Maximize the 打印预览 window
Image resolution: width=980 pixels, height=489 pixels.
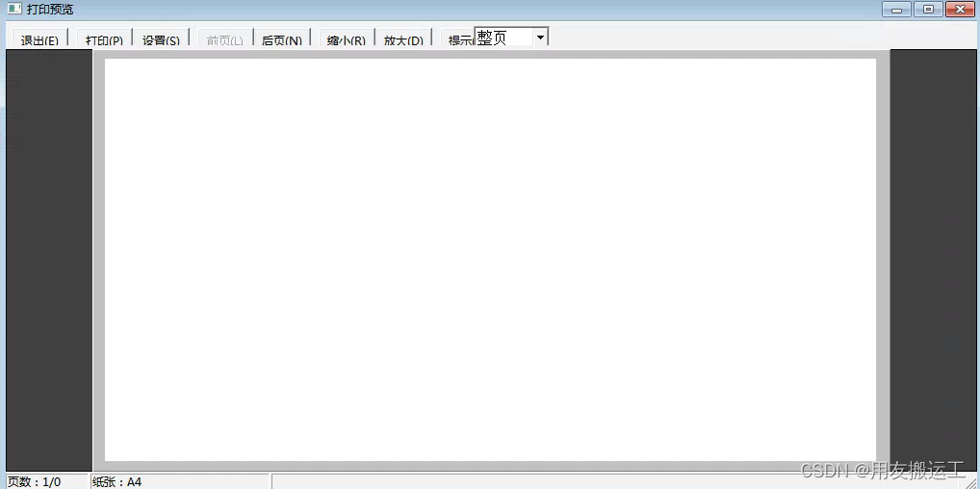click(928, 10)
